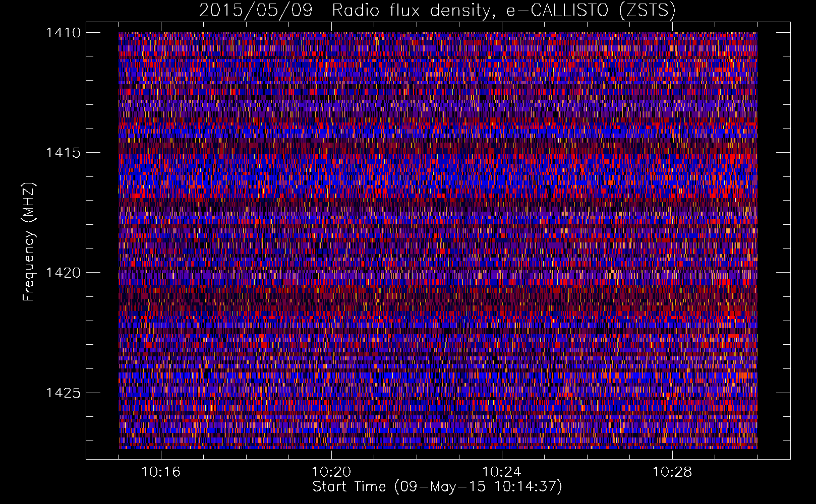
Task: Click the plot title '2015/05/09 Radio flux density, e-CALLISTO (ZSTS)'
Action: point(437,10)
